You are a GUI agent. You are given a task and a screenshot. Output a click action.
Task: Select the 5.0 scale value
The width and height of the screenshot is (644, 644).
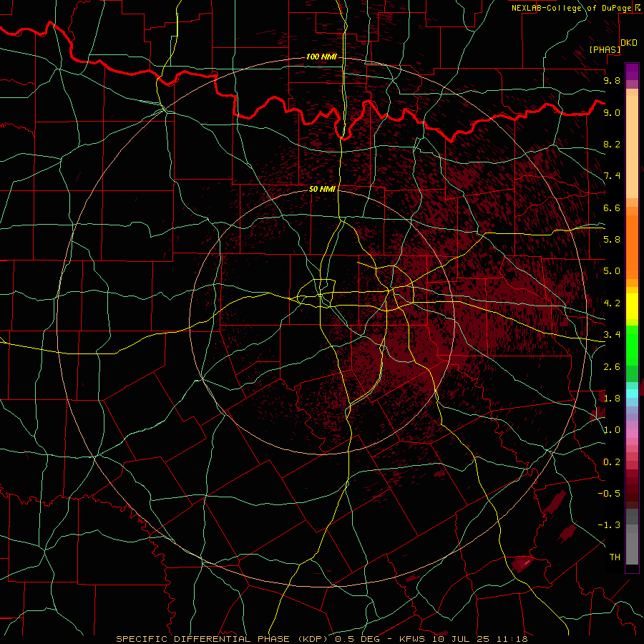612,271
